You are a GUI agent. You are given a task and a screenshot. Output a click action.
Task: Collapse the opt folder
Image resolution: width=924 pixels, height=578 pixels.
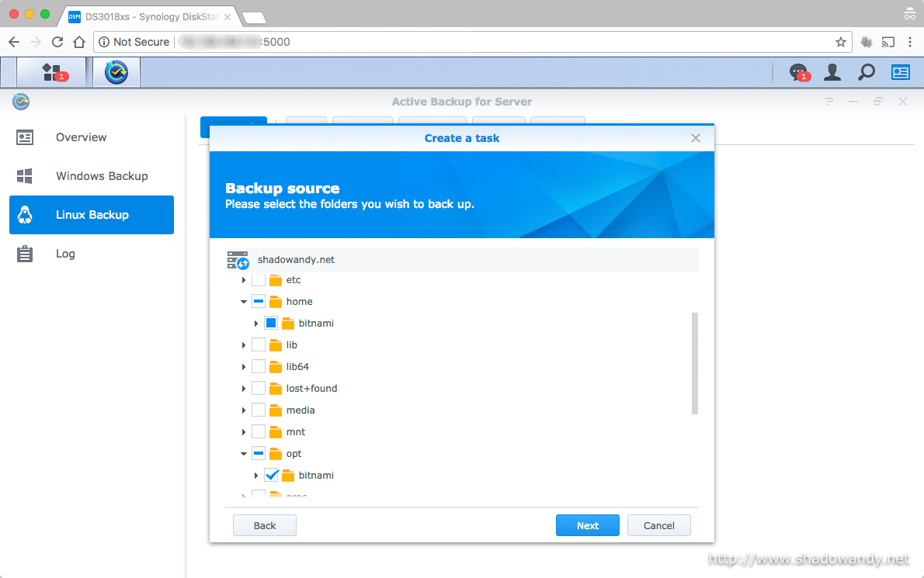pos(243,454)
